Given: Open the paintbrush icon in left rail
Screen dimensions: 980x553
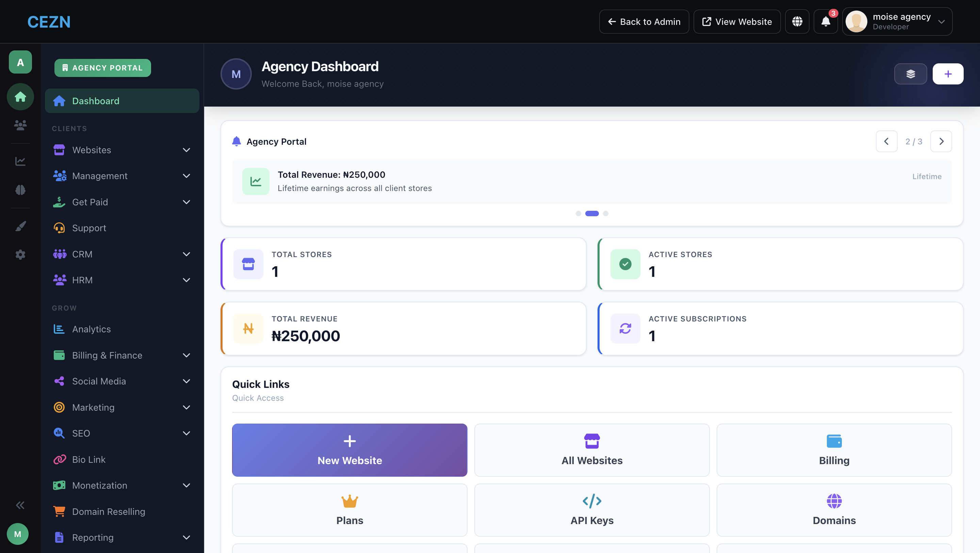Looking at the screenshot, I should tap(20, 226).
